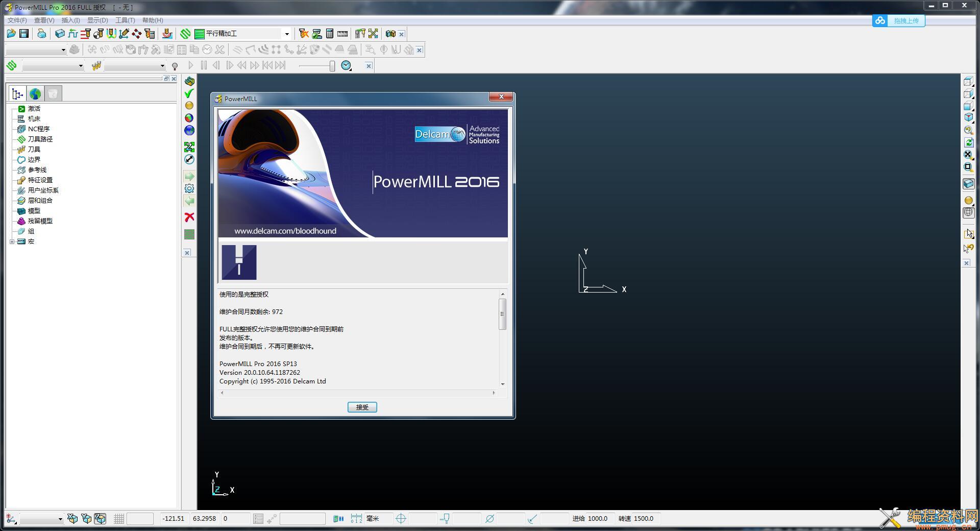
Task: Click the simulation play button
Action: (191, 65)
